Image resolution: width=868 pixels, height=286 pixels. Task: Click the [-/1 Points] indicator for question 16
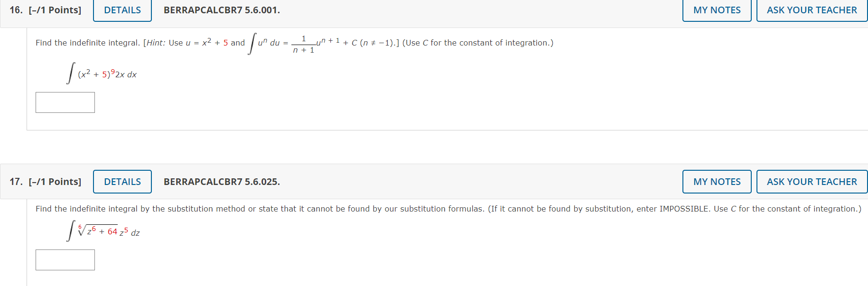(56, 10)
